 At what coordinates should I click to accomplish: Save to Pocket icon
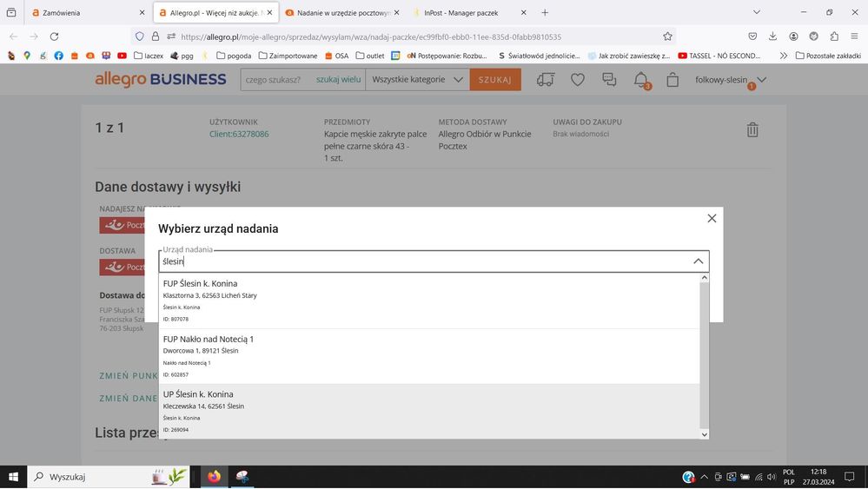coord(752,36)
